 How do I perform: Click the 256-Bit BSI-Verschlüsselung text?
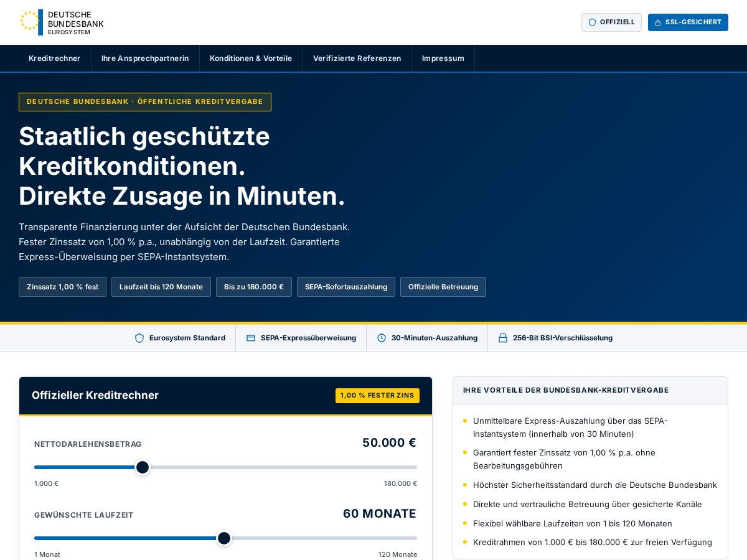[x=563, y=338]
